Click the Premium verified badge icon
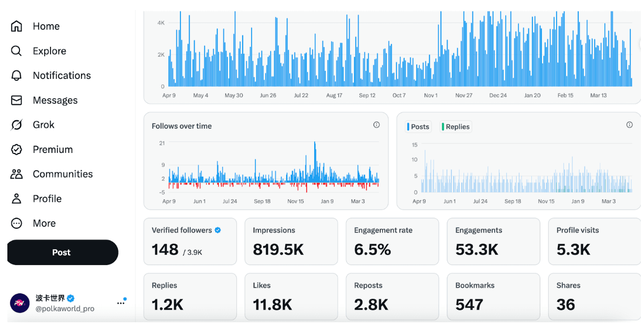Screen dimensions: 644x327 click(17, 150)
